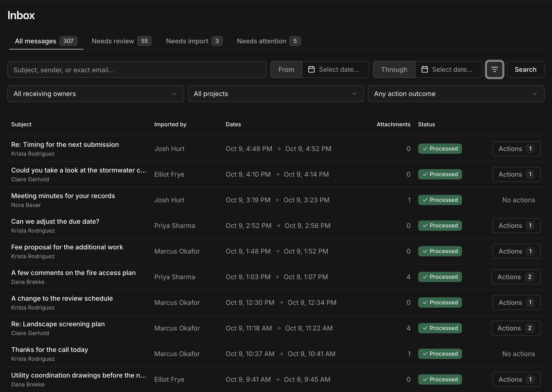Click No actions on Thanks for the call row
552x392 pixels.
click(518, 354)
